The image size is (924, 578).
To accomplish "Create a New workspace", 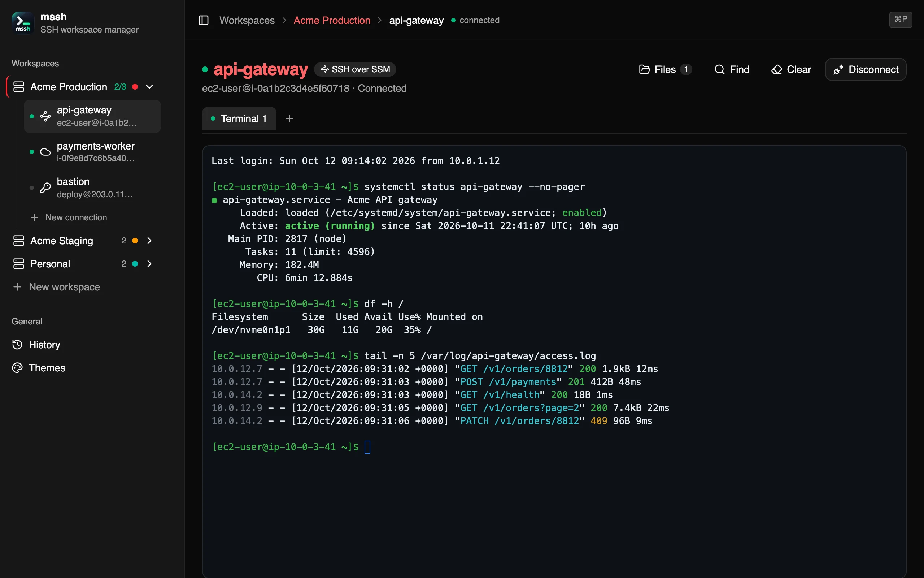I will click(57, 287).
